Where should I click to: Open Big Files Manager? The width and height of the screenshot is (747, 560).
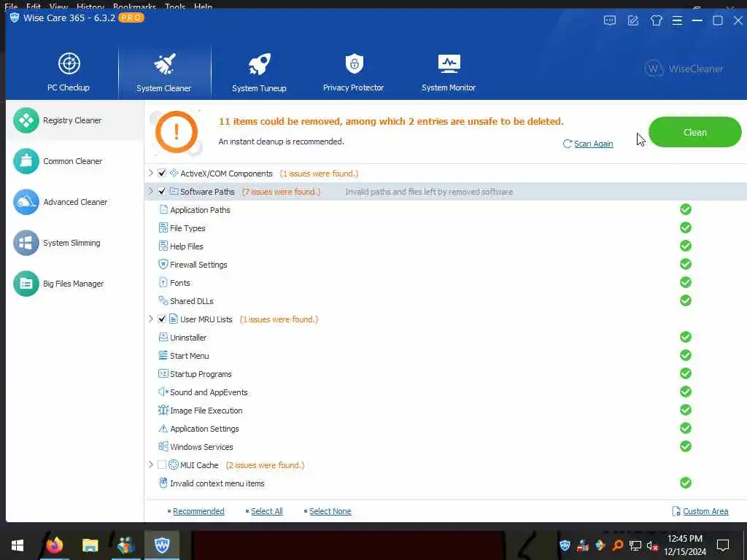74,284
